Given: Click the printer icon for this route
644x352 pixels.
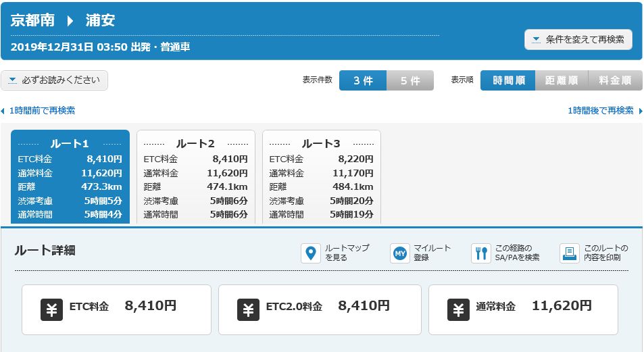Looking at the screenshot, I should [x=570, y=253].
